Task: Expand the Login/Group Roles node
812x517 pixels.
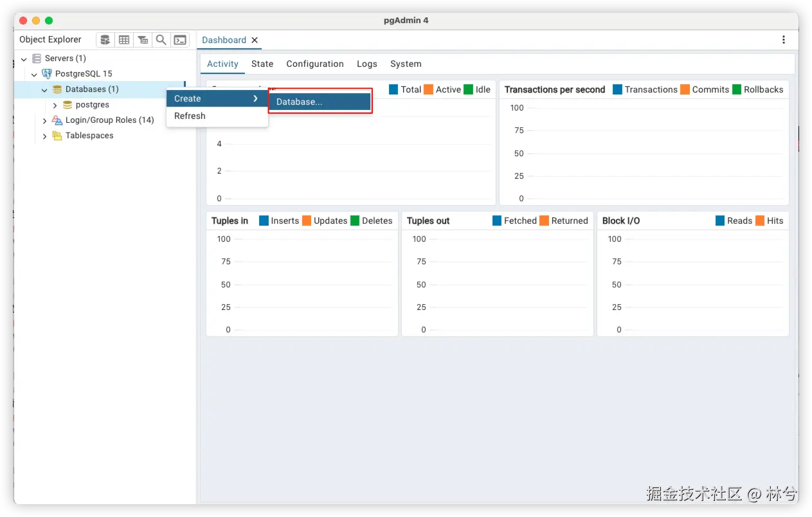Action: pos(44,120)
